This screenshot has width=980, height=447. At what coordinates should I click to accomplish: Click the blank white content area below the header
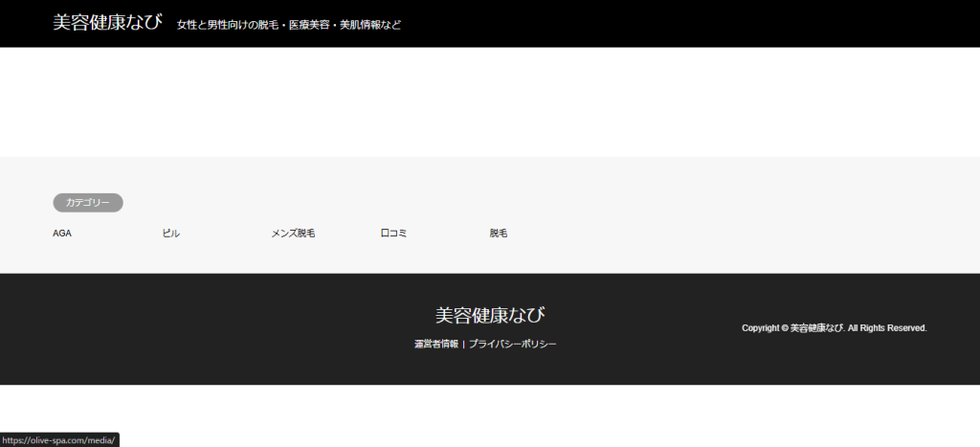click(x=490, y=101)
